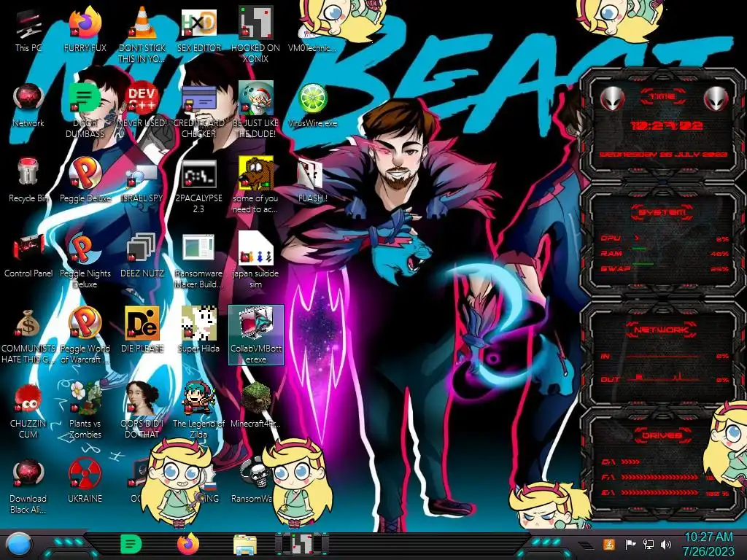Viewport: 747px width, 560px height.
Task: Open File Explorer from the taskbar
Action: [x=245, y=544]
